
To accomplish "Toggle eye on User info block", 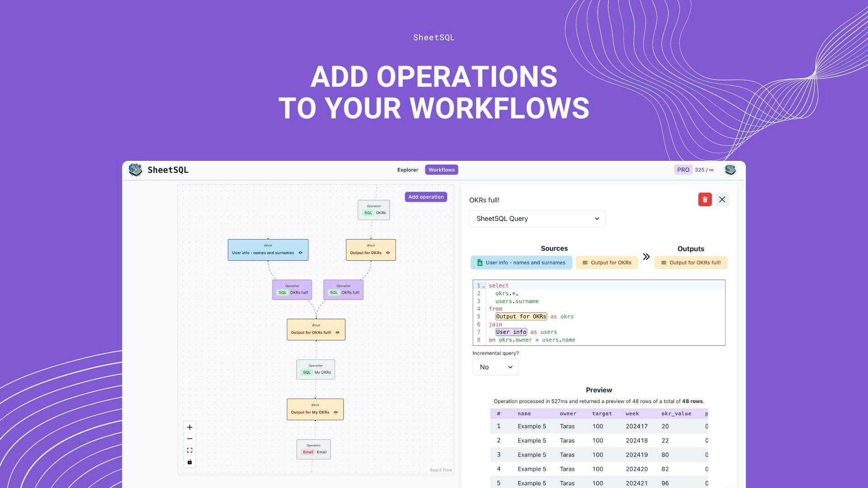I will (x=300, y=253).
